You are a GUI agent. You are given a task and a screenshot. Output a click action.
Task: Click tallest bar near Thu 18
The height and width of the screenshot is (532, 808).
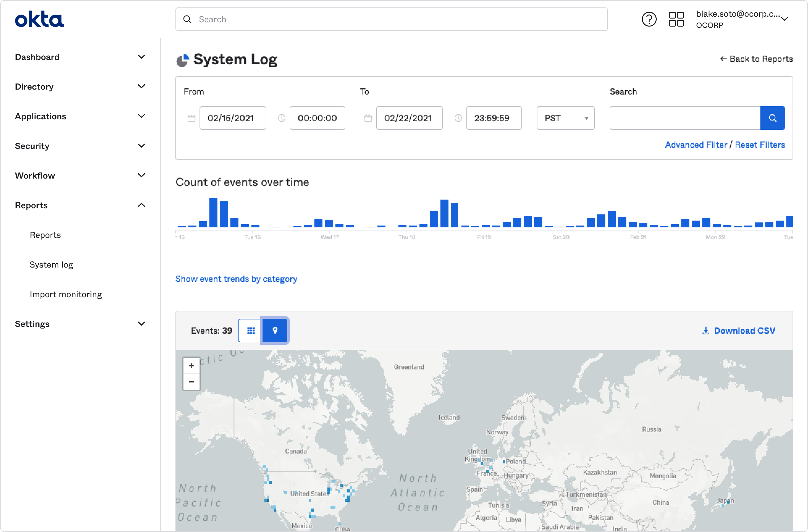pos(444,213)
